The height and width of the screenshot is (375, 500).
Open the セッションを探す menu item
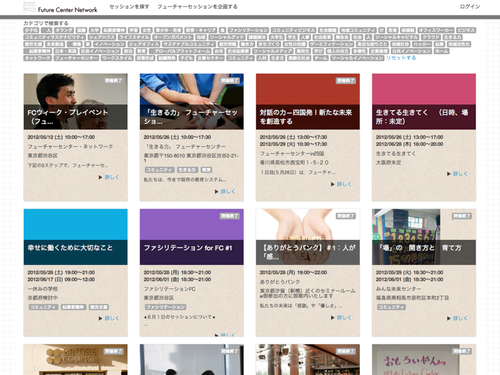(x=129, y=7)
